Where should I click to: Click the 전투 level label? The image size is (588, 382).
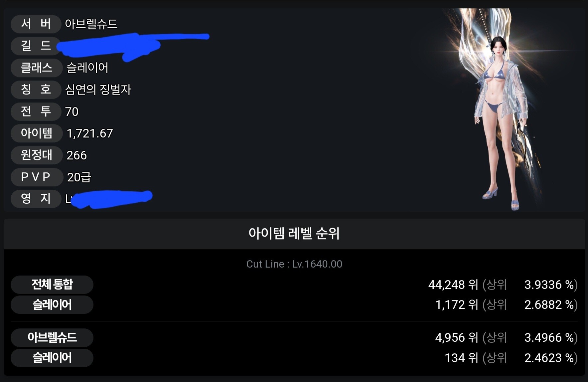[36, 111]
